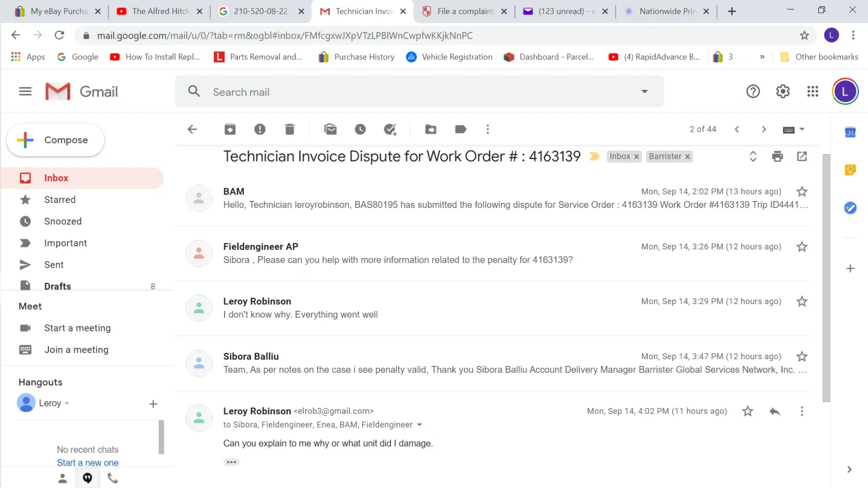This screenshot has height=488, width=868.
Task: Toggle the importance marker beside subject
Action: [594, 157]
